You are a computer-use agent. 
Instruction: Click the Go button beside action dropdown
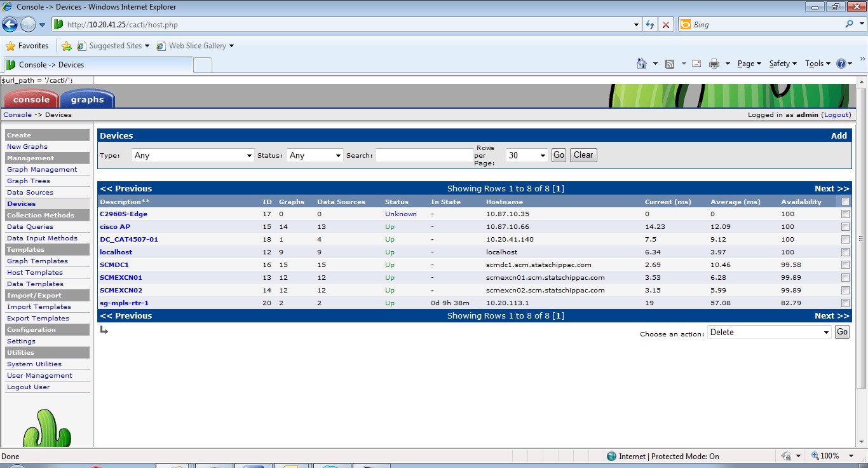842,332
